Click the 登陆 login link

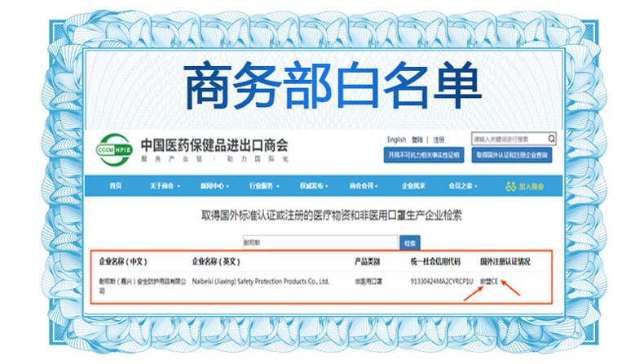pyautogui.click(x=417, y=140)
